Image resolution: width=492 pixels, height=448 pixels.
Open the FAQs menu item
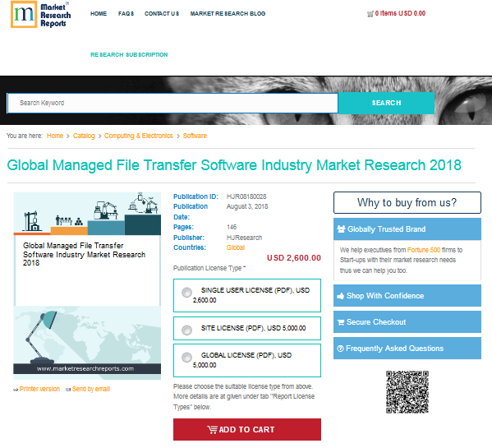(x=126, y=14)
